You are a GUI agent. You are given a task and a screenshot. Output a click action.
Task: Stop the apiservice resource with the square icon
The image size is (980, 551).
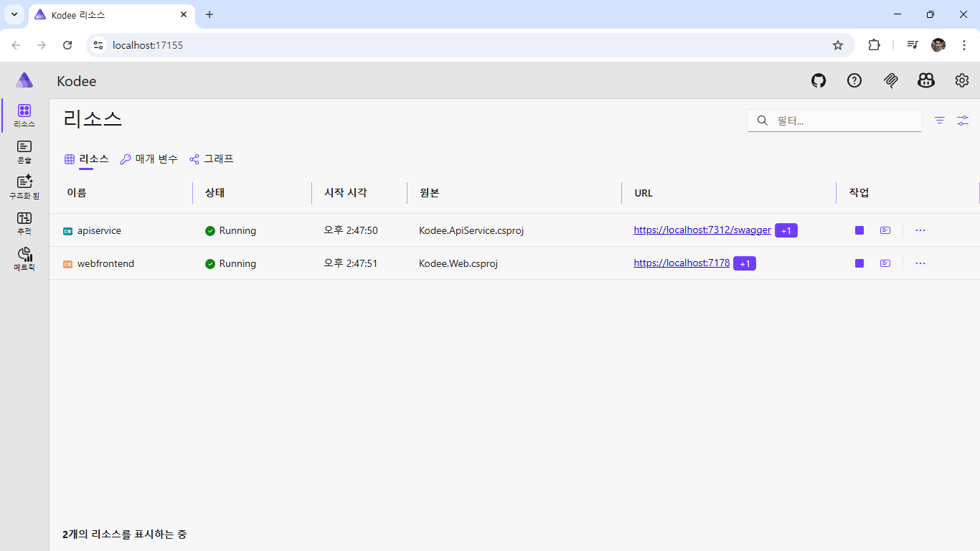point(859,230)
